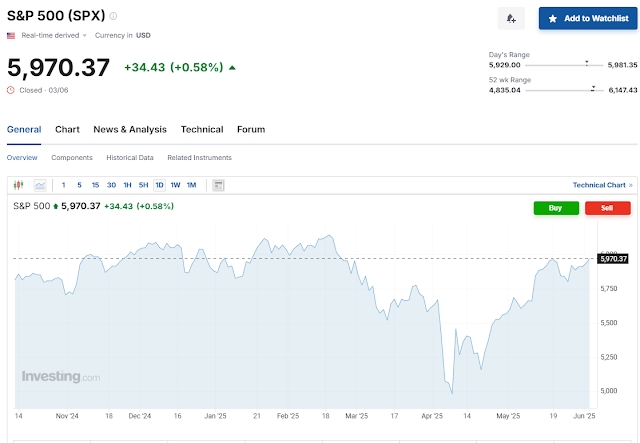Click the red Sell button
The height and width of the screenshot is (443, 640).
(607, 208)
